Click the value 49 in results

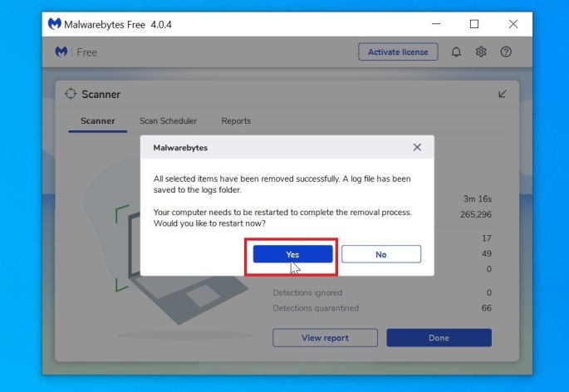tap(487, 253)
